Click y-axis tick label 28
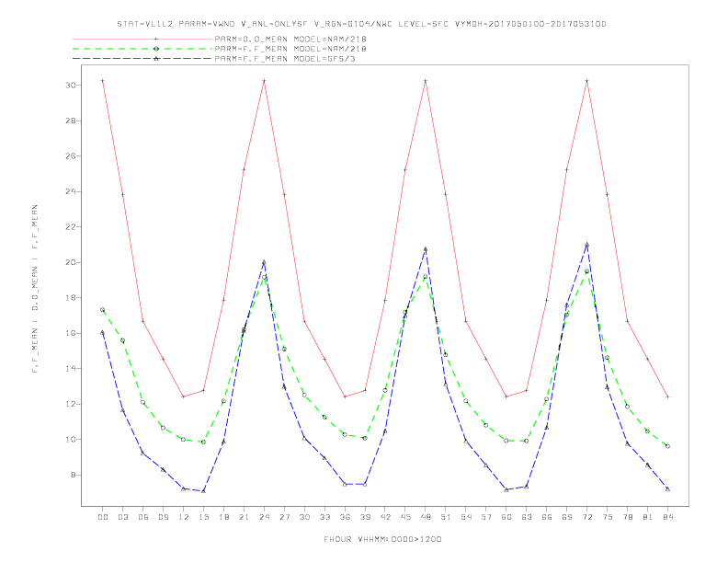Viewport: 728px width, 563px height. (x=71, y=121)
